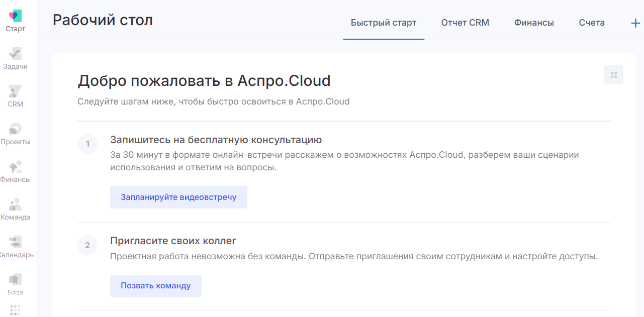The height and width of the screenshot is (317, 644).
Task: Open Проекты from the left sidebar
Action: [16, 132]
